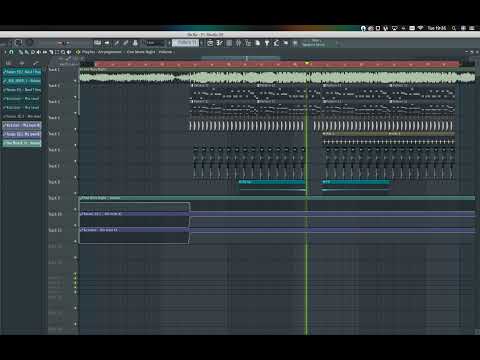Select the purple automation clip on Track 10
Screen dimensions: 480x360
277,214
